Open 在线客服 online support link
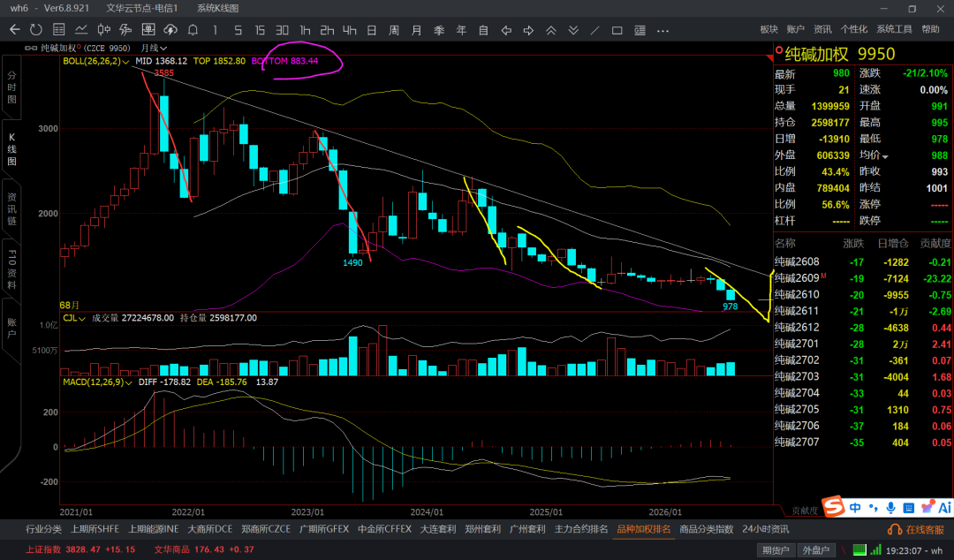 click(x=916, y=530)
